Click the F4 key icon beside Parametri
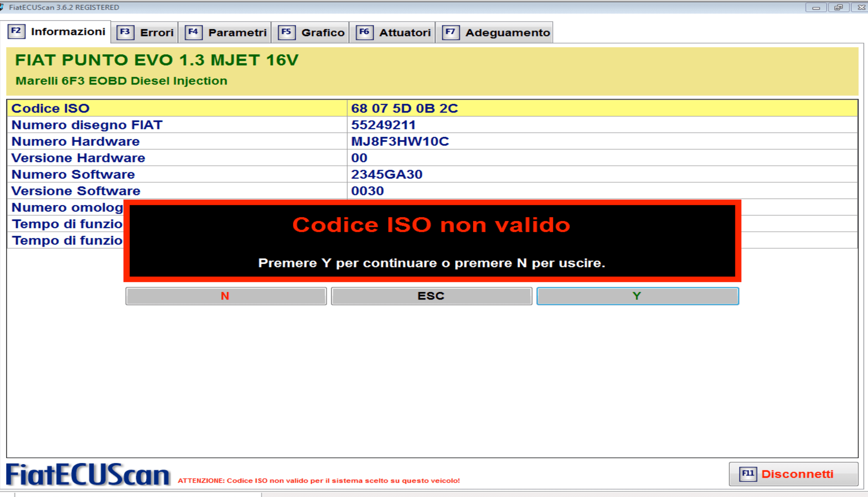 coord(193,32)
